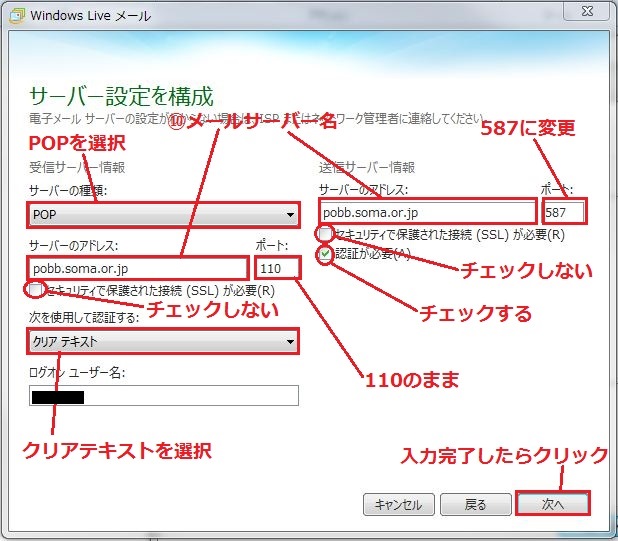Screen dimensions: 618x541
Task: Click outgoing server address field
Action: click(427, 213)
